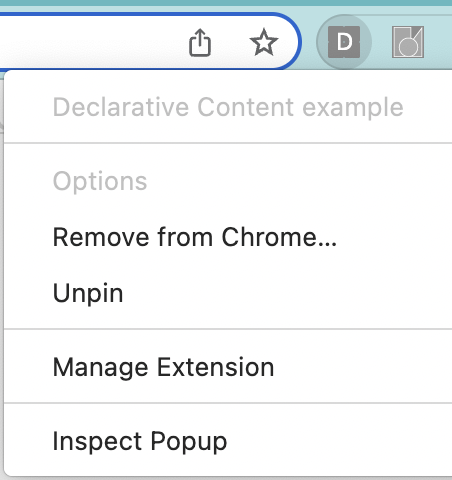Open the circle-and-square extension icon
The height and width of the screenshot is (480, 452).
(408, 42)
